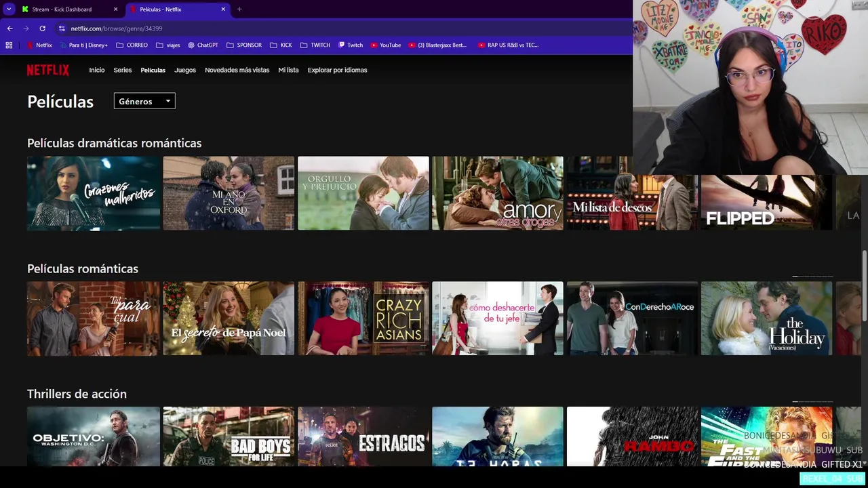Open the ChatGPT bookmark

coord(203,45)
